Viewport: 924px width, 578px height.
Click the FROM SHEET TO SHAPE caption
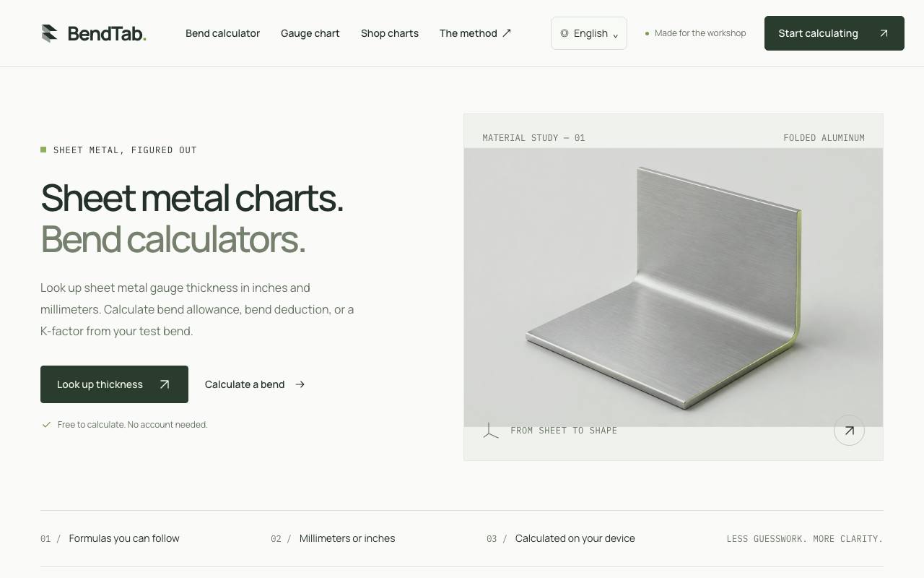[564, 431]
